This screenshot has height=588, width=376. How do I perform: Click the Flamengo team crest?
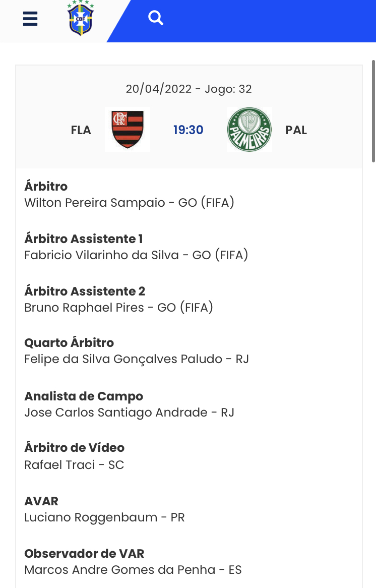[128, 130]
